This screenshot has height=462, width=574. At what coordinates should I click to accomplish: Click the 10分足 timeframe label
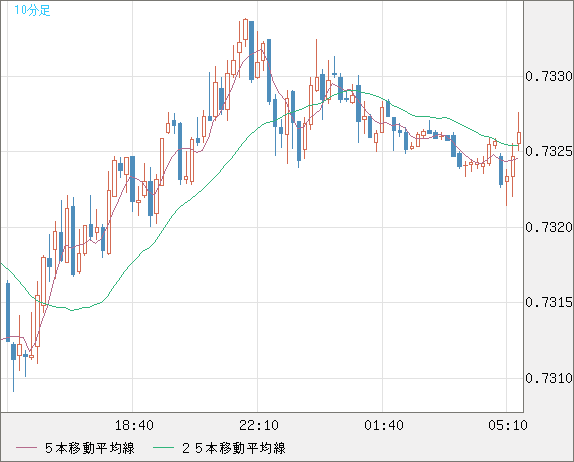tap(32, 10)
